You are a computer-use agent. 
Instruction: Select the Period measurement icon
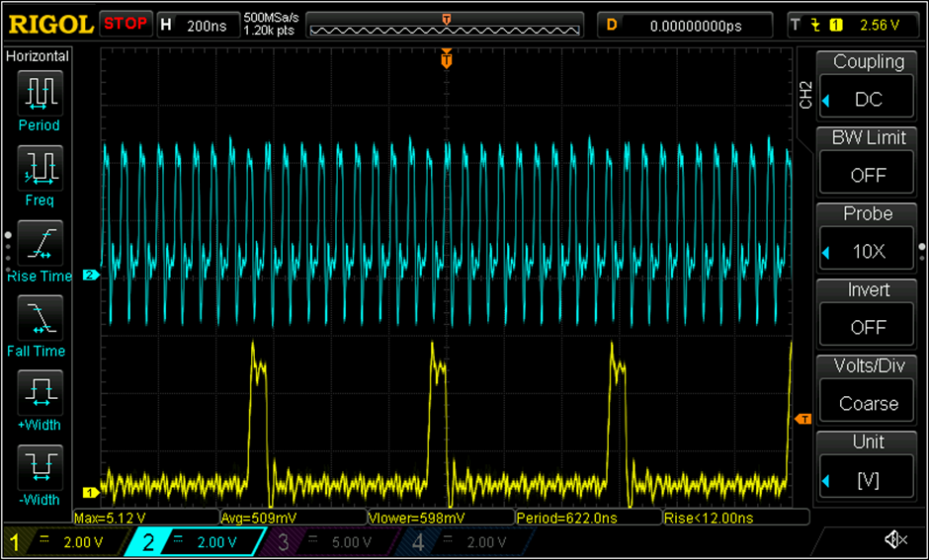click(40, 91)
